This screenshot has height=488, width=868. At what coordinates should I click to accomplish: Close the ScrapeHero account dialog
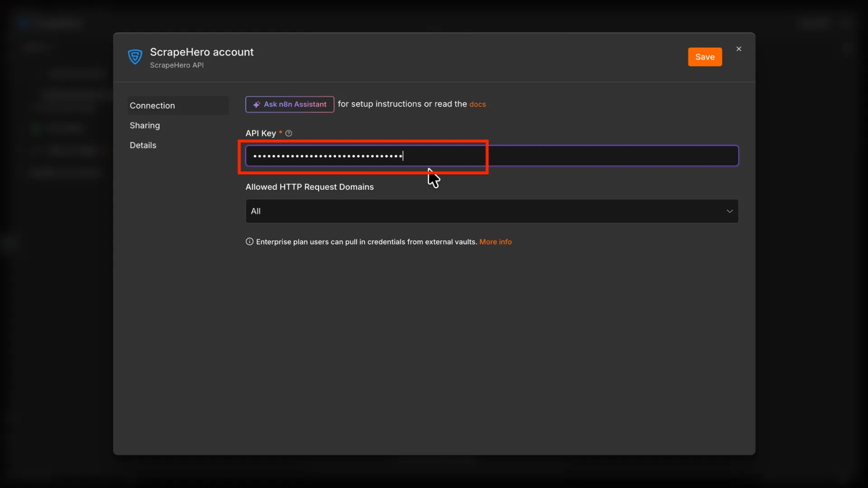[739, 49]
